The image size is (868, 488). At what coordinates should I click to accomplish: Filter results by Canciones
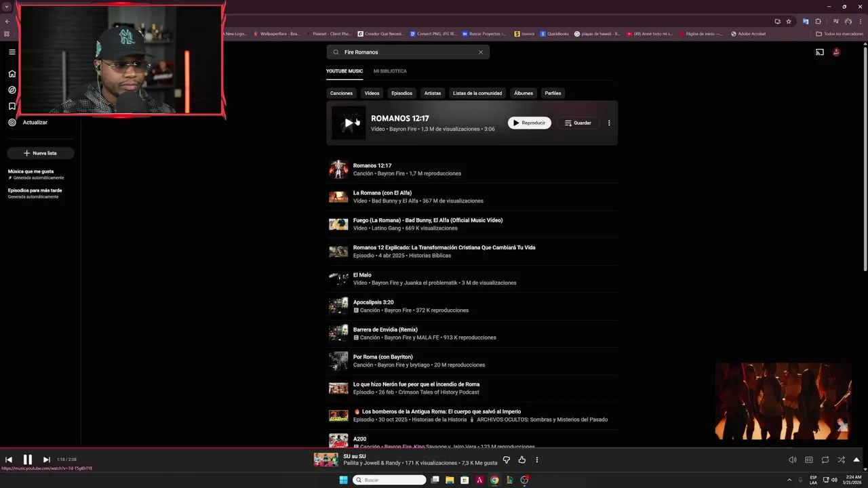click(341, 93)
